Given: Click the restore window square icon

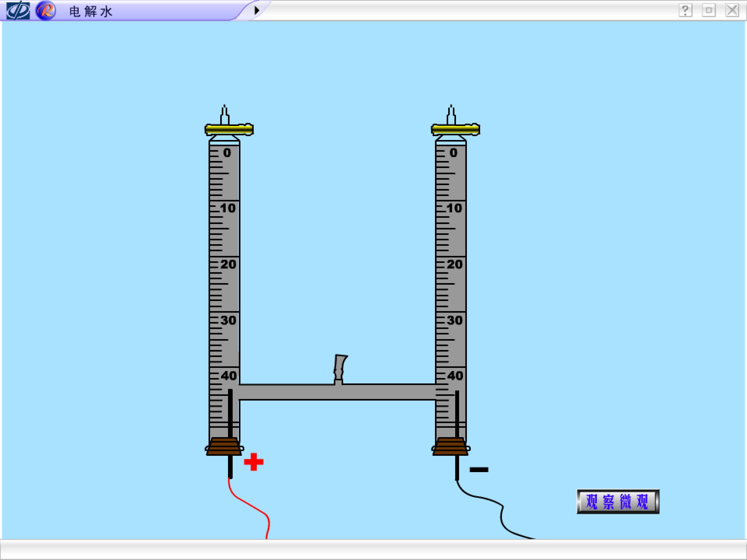Looking at the screenshot, I should coord(709,10).
